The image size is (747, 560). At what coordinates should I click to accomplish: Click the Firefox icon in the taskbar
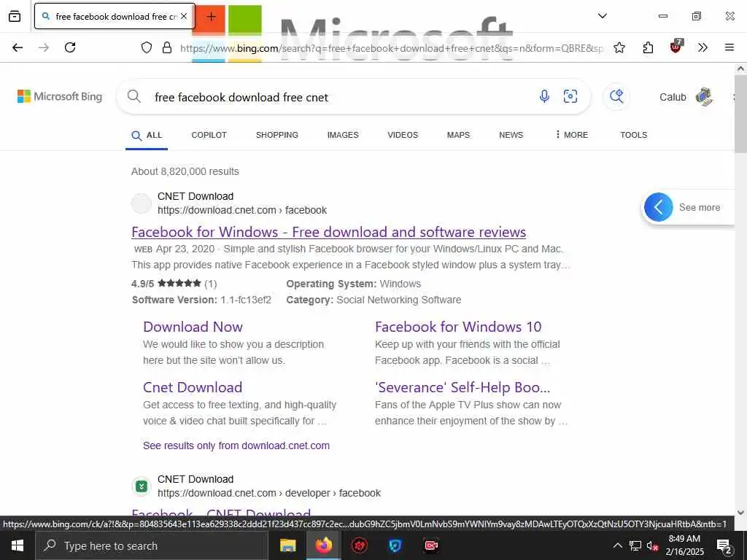click(x=323, y=545)
